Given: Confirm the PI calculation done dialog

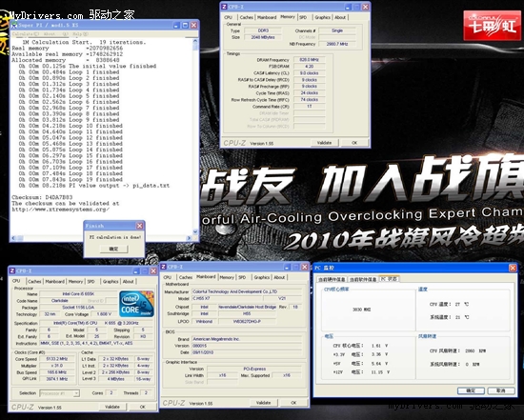Looking at the screenshot, I should click(113, 249).
